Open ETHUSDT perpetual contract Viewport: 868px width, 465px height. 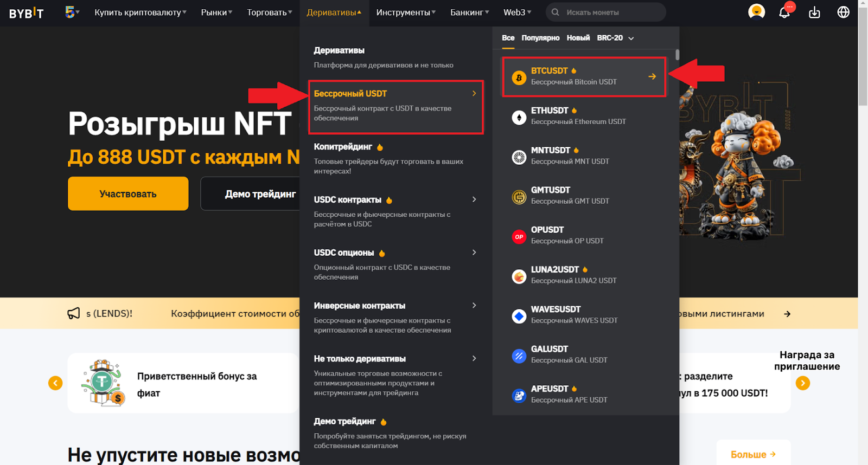[584, 116]
